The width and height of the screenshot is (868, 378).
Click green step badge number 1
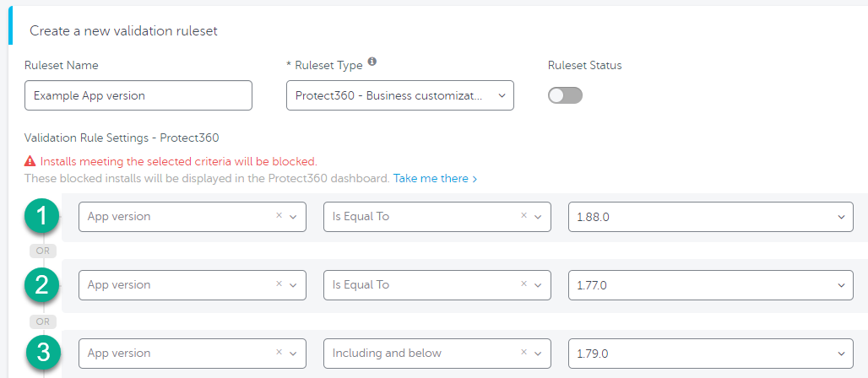pos(42,215)
